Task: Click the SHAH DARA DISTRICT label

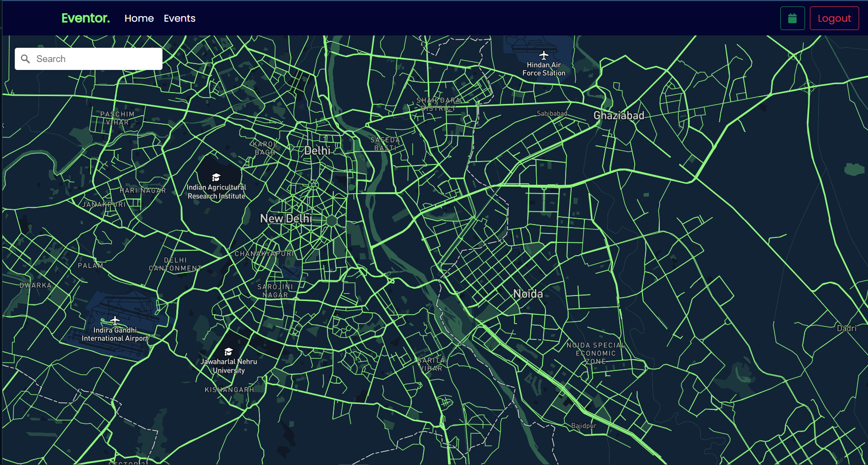Action: pos(438,104)
